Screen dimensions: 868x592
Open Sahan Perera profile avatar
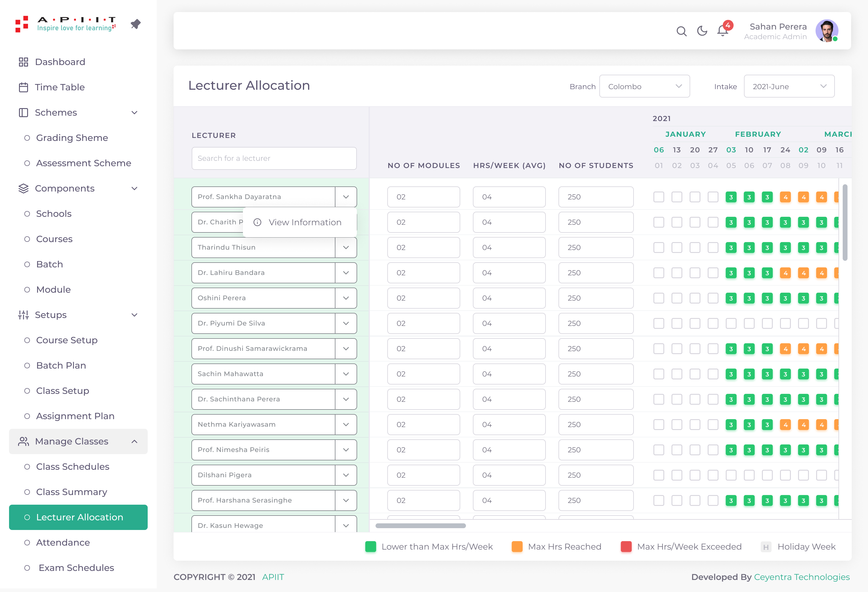pos(826,31)
